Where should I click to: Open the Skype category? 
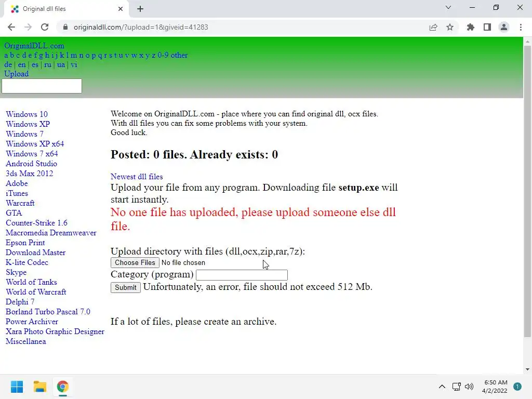coord(16,272)
